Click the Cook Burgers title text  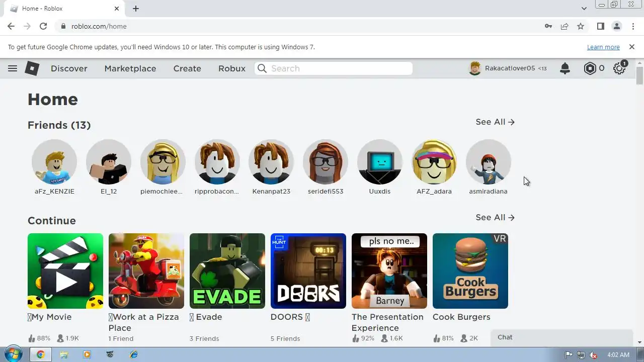(x=461, y=317)
